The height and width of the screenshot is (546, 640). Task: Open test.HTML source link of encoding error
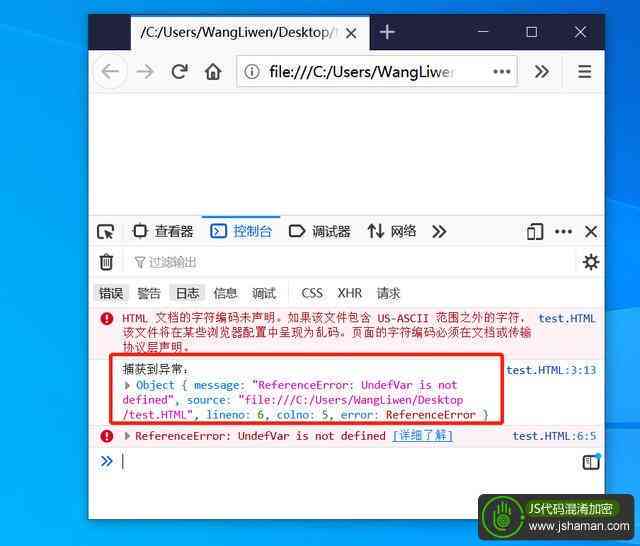567,319
